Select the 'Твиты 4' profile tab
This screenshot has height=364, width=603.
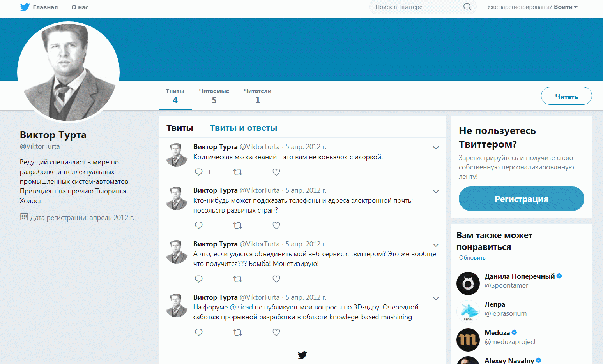click(175, 96)
